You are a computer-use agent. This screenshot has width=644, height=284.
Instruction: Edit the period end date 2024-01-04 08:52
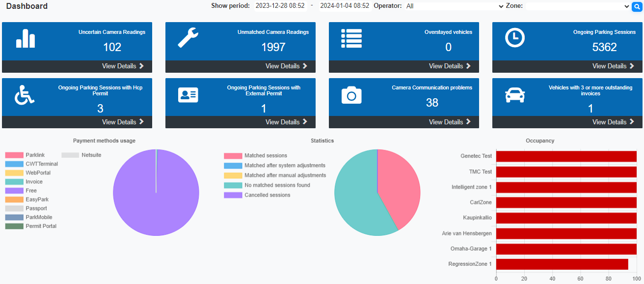345,6
